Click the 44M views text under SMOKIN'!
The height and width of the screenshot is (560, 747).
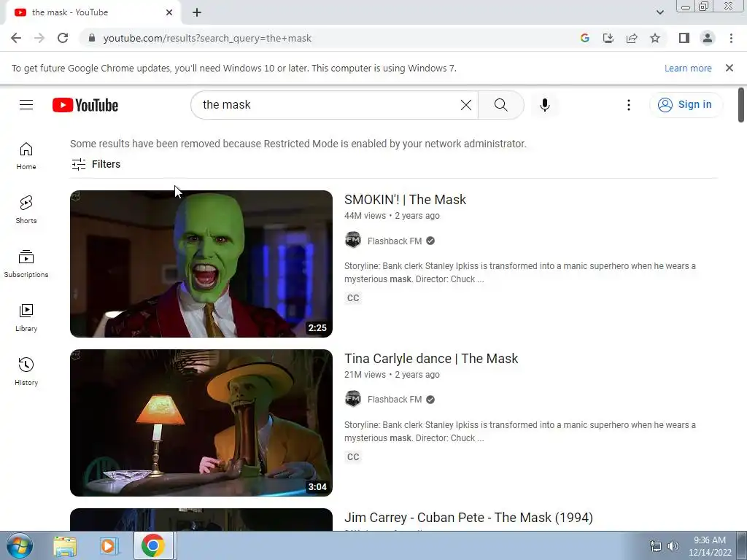(x=365, y=216)
